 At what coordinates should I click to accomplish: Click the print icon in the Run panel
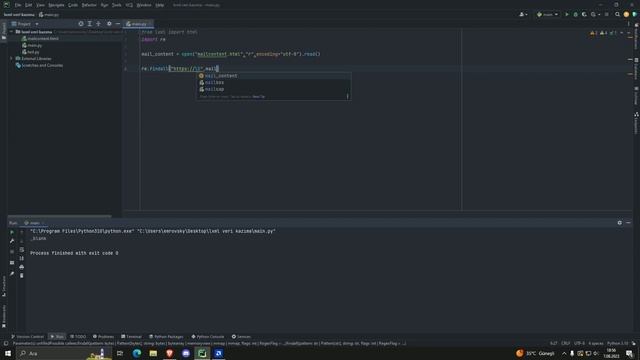[x=22, y=267]
